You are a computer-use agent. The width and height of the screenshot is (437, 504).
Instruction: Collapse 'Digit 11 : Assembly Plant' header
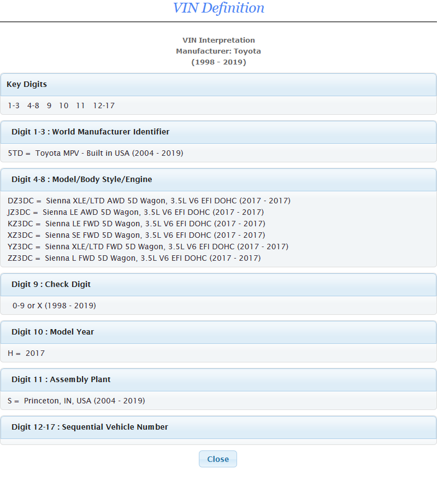point(218,380)
